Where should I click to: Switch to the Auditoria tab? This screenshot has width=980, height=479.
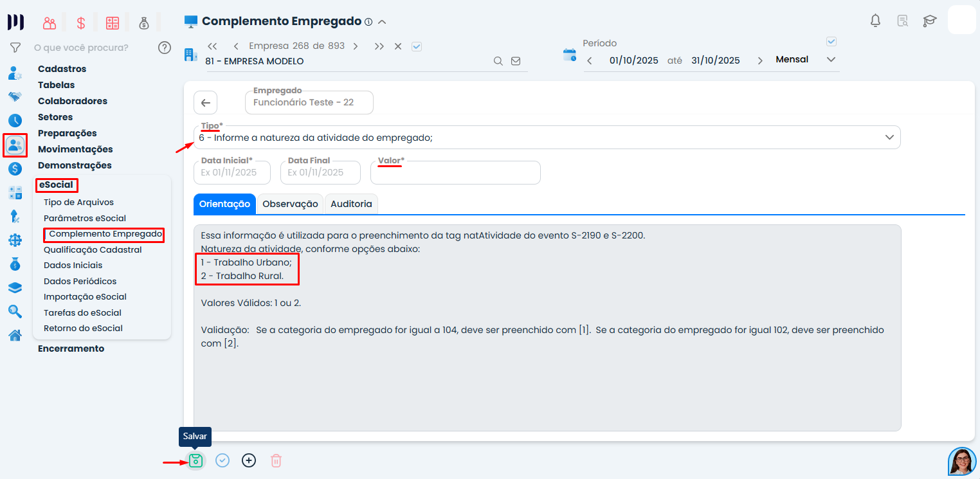[351, 204]
